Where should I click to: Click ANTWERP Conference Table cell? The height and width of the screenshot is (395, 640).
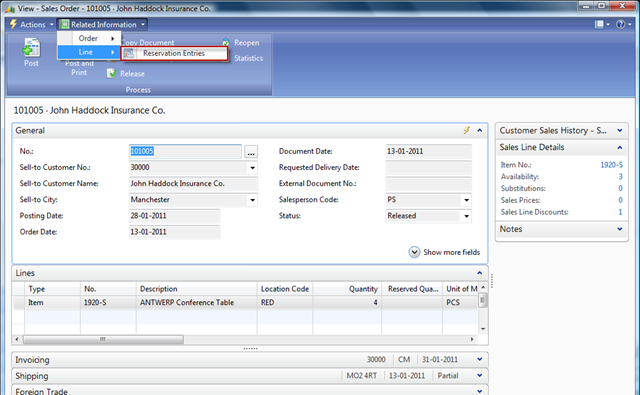click(x=197, y=302)
